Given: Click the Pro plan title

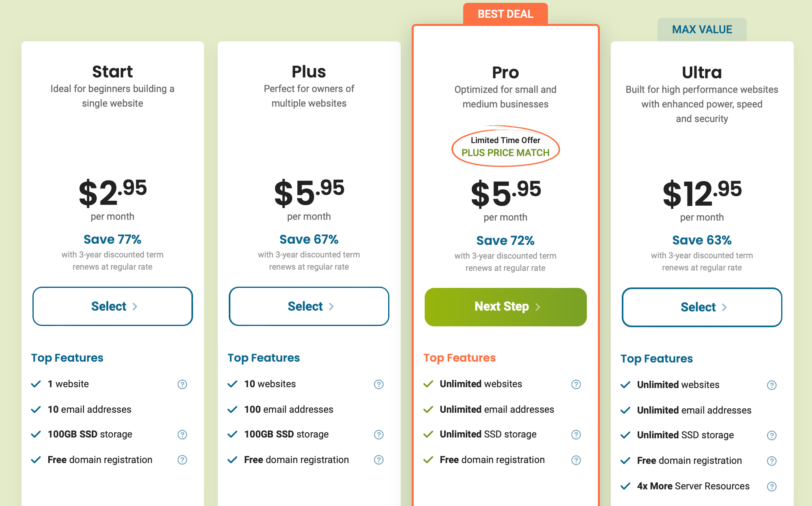Looking at the screenshot, I should click(505, 73).
